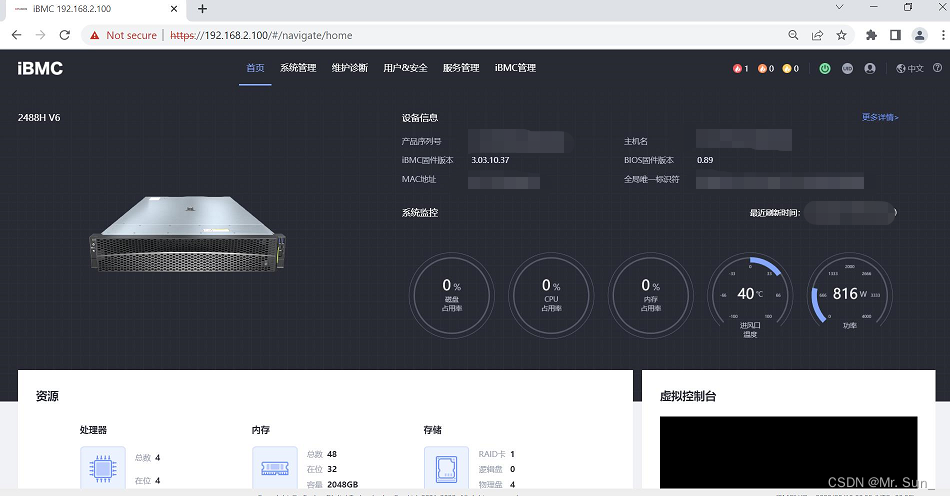Screen dimensions: 950x499
Task: Click the green power status icon
Action: (x=825, y=68)
